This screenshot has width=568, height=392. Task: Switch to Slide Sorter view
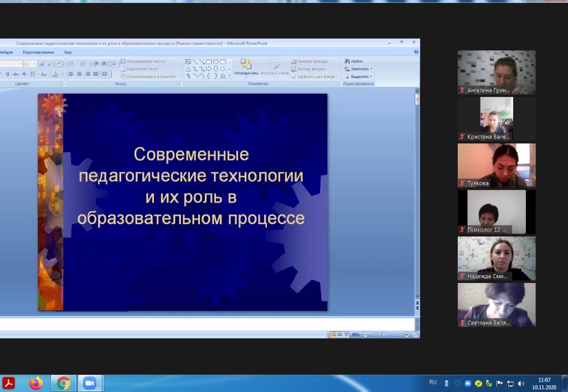339,334
